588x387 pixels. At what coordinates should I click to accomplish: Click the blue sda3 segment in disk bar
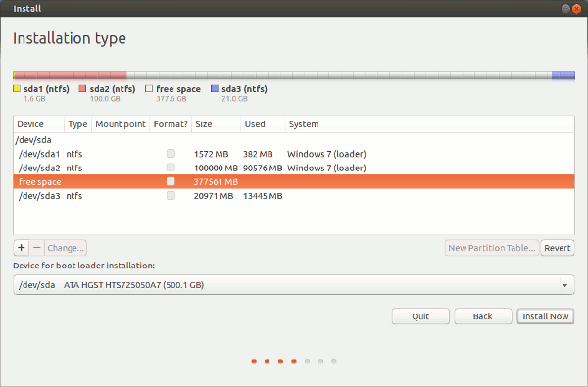(563, 75)
